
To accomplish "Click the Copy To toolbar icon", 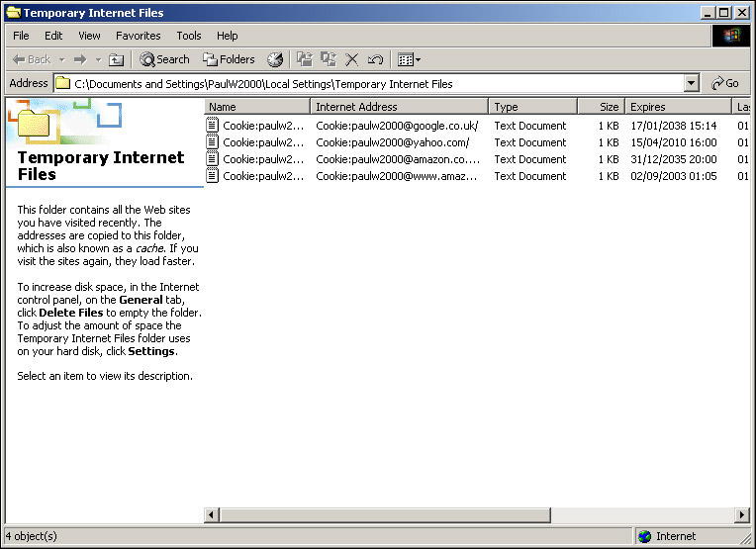I will 329,59.
